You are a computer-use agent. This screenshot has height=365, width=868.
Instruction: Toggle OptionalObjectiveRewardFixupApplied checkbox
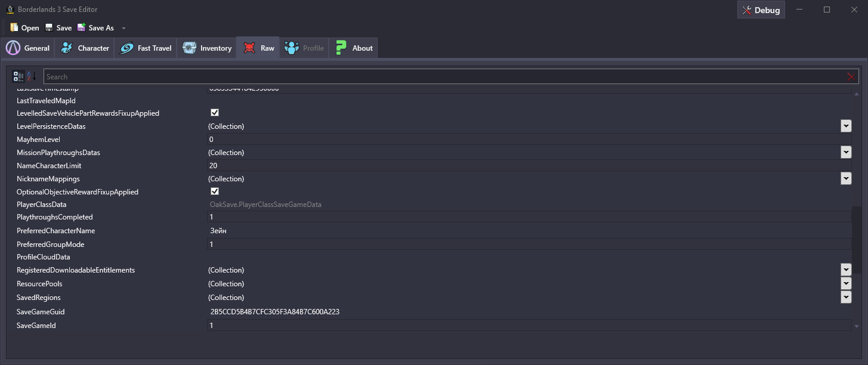215,191
